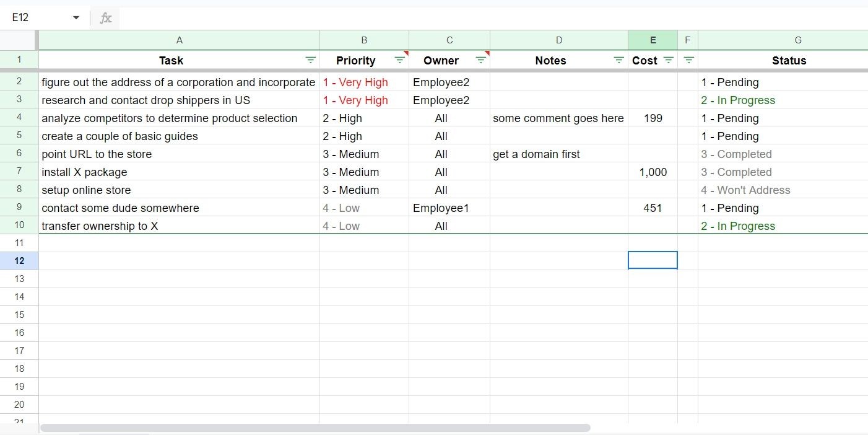
Task: Select the cell containing 1,000
Action: (x=653, y=172)
